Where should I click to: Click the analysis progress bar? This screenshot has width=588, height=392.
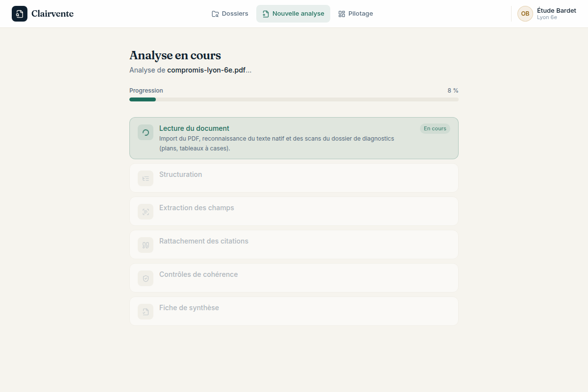pos(294,99)
